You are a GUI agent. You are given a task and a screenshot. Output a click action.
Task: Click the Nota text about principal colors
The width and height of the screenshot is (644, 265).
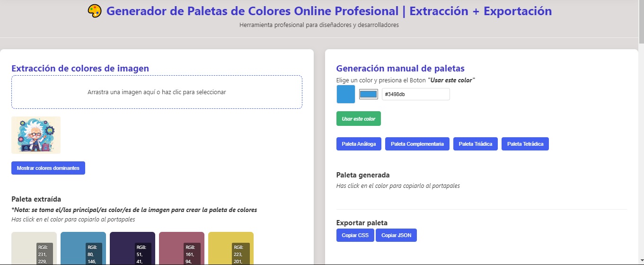tap(134, 210)
